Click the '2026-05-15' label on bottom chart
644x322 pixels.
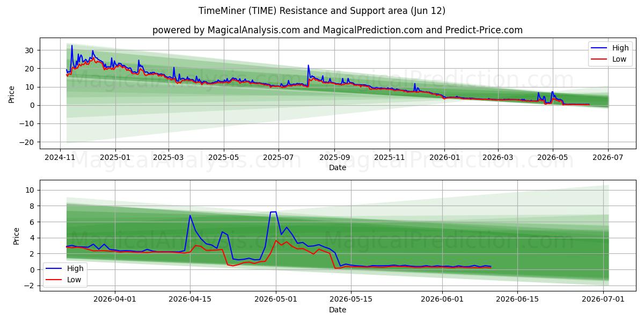pyautogui.click(x=351, y=301)
